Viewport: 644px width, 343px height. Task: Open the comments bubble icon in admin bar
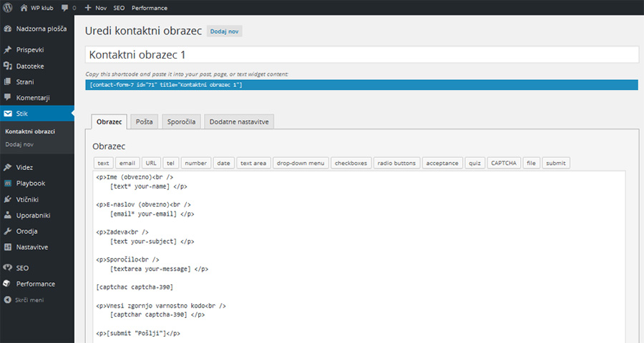tap(65, 8)
